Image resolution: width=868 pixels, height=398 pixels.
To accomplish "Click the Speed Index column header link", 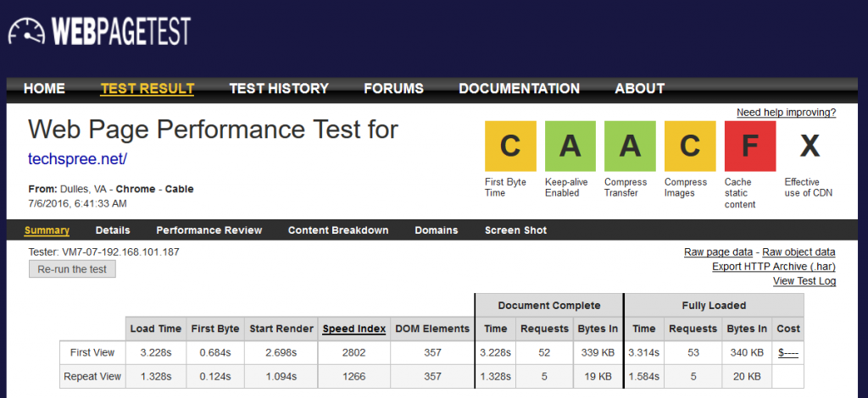I will pyautogui.click(x=354, y=329).
